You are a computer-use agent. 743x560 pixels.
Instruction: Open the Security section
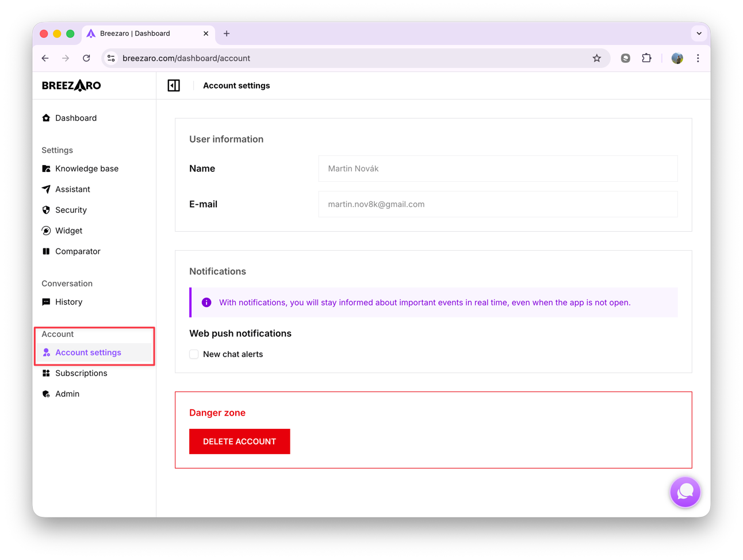pyautogui.click(x=71, y=210)
